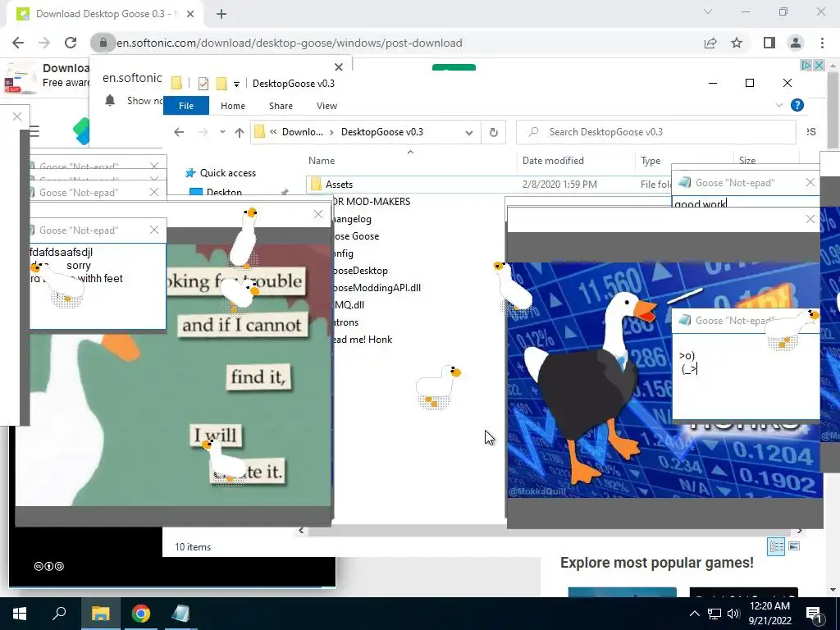Screen dimensions: 840x630
Task: Click Explorer horizontal scrollbar
Action: 550,531
